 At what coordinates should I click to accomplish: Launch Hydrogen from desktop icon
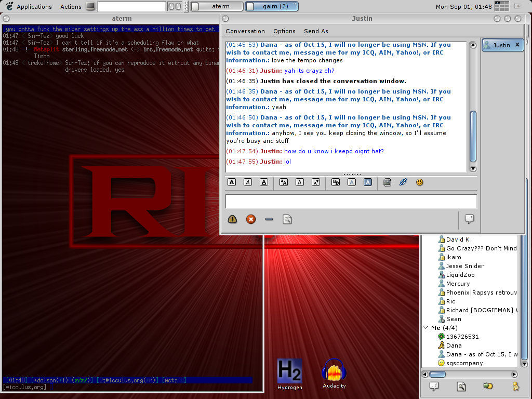click(x=290, y=374)
